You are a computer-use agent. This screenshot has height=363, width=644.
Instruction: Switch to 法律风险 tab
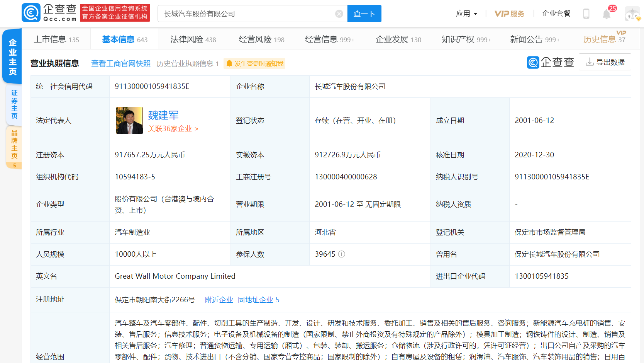pos(193,39)
